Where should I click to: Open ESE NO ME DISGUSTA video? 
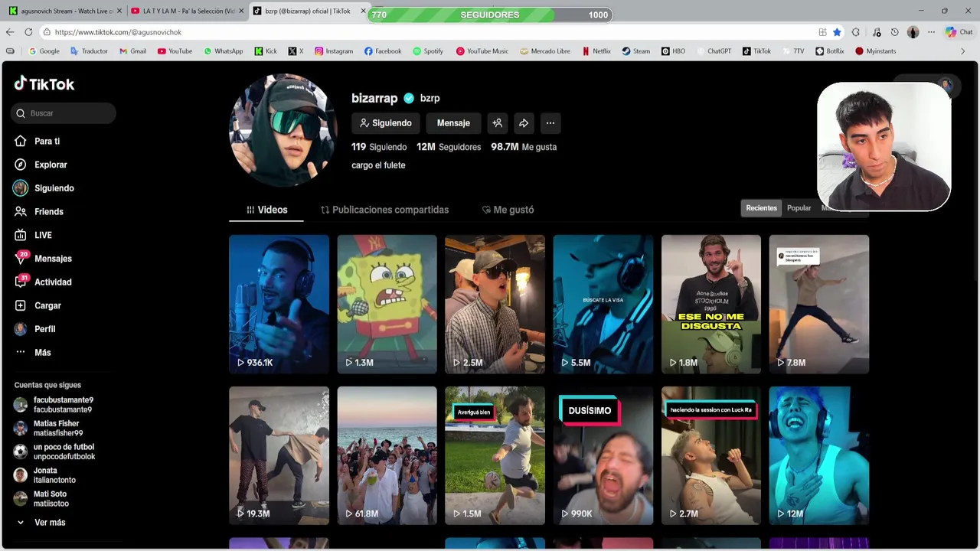[x=711, y=304]
